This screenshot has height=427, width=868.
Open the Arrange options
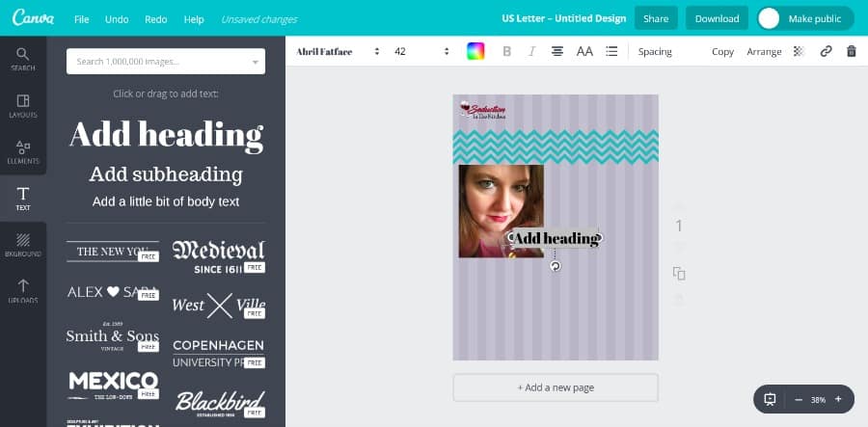point(764,51)
